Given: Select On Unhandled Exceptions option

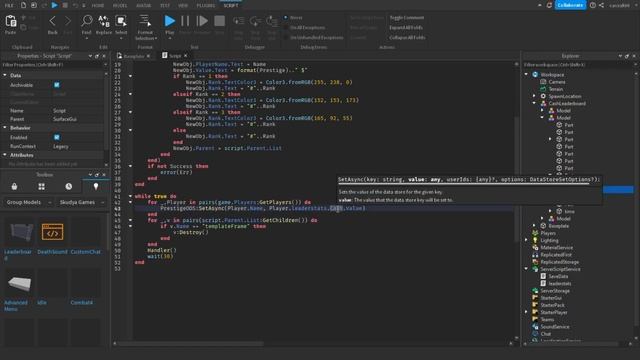Looking at the screenshot, I should [x=286, y=37].
